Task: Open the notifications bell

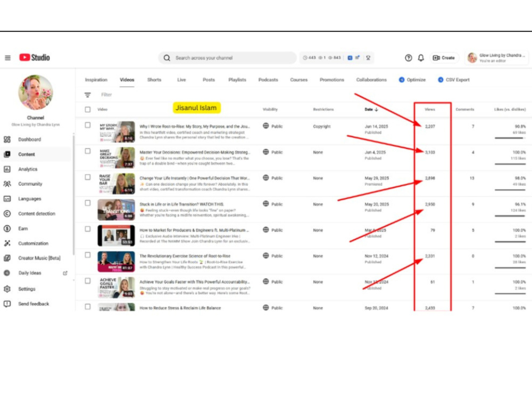Action: pos(421,57)
